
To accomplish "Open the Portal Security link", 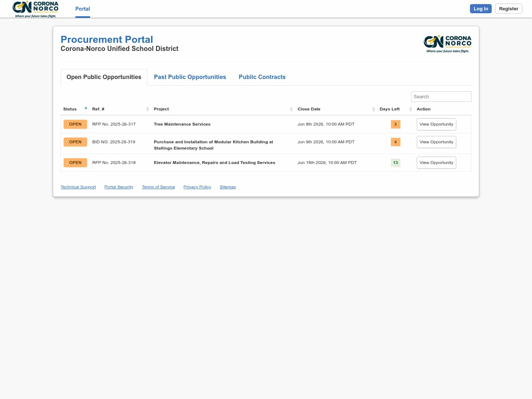I will tap(119, 187).
